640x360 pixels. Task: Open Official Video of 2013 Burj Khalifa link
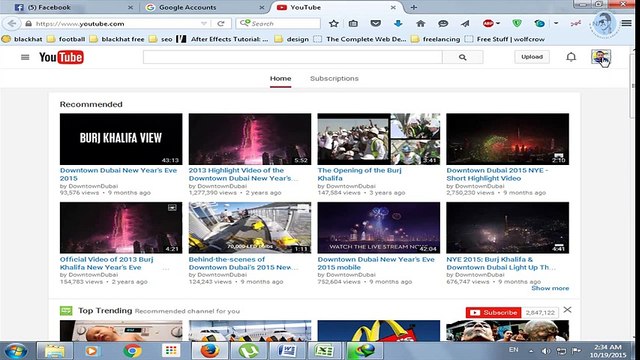tap(107, 263)
